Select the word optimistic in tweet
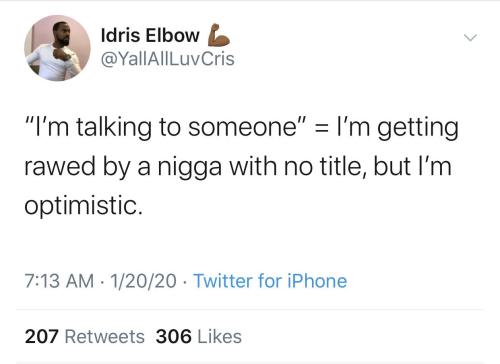Viewport: 500px width, 364px height. point(81,205)
